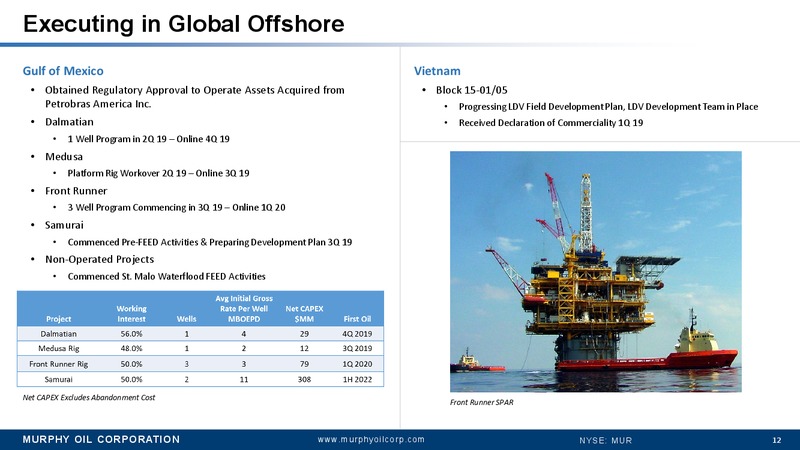Click '1 Well Program in 2Q 19' line
This screenshot has height=450, width=800.
[148, 139]
